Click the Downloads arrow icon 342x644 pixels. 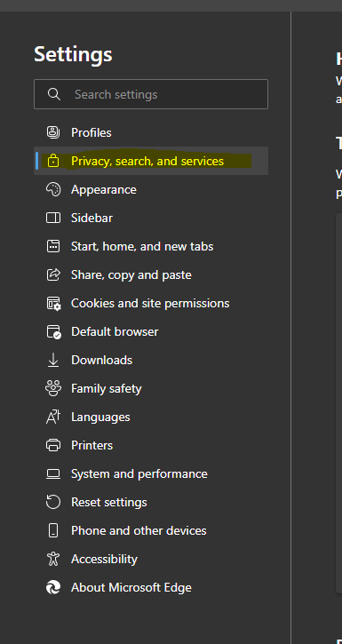pos(53,361)
